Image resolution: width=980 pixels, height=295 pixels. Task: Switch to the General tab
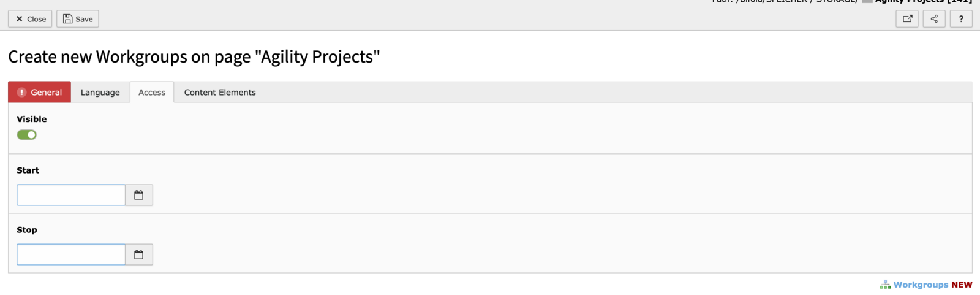(x=40, y=92)
